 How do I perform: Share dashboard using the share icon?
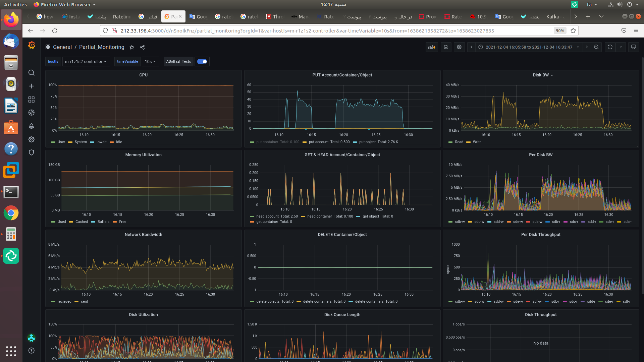point(142,48)
